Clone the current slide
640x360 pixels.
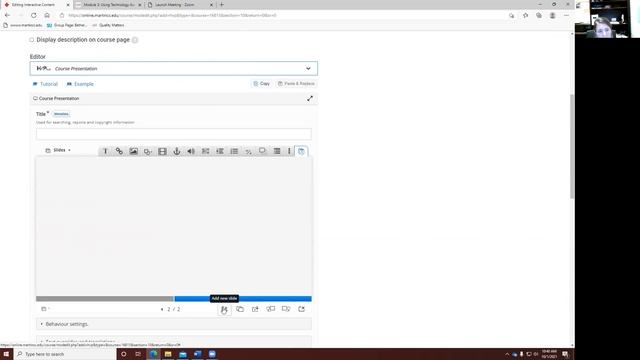click(240, 309)
